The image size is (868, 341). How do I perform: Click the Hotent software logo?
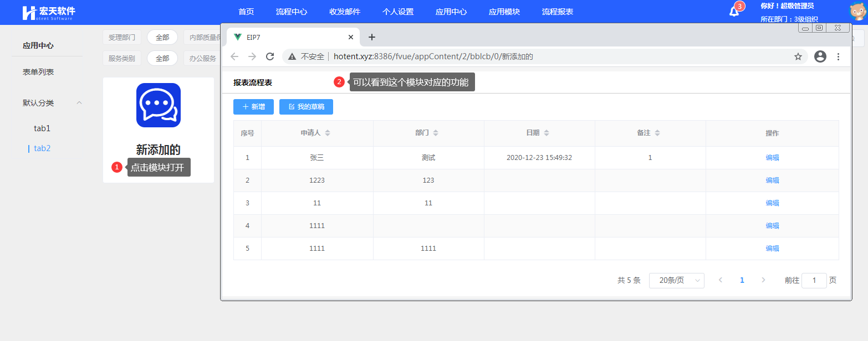(x=49, y=12)
